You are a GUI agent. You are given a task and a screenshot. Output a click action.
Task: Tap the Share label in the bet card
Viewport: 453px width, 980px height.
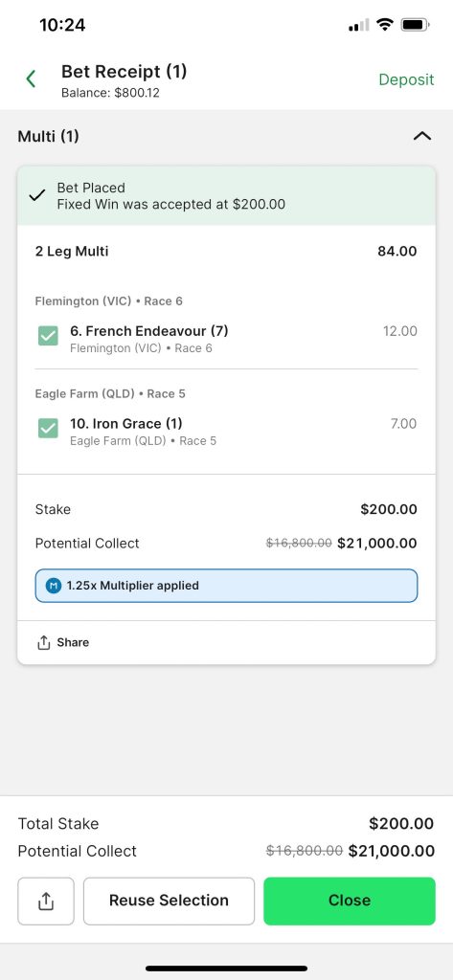tap(73, 642)
